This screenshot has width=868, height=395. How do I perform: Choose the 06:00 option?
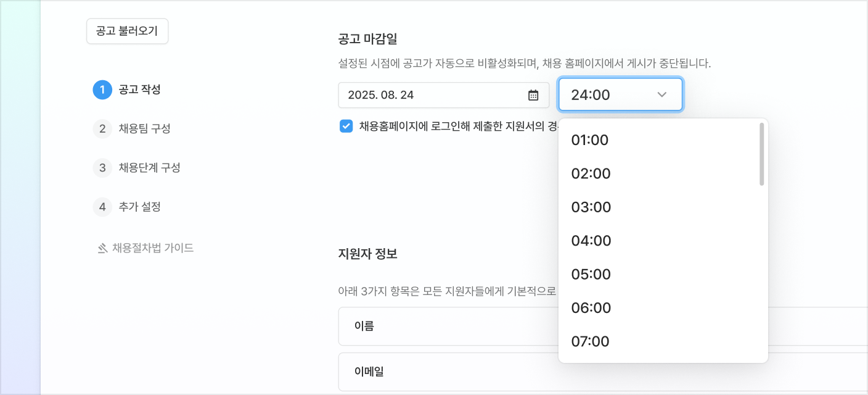coord(591,307)
